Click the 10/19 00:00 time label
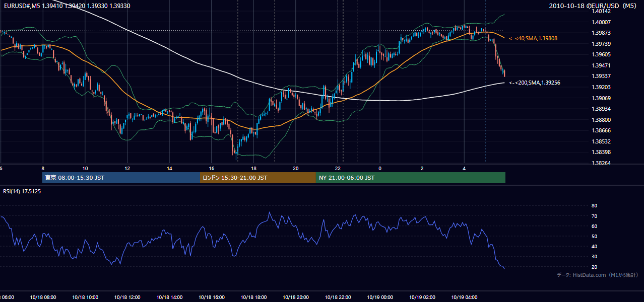644x302 pixels. pyautogui.click(x=380, y=297)
